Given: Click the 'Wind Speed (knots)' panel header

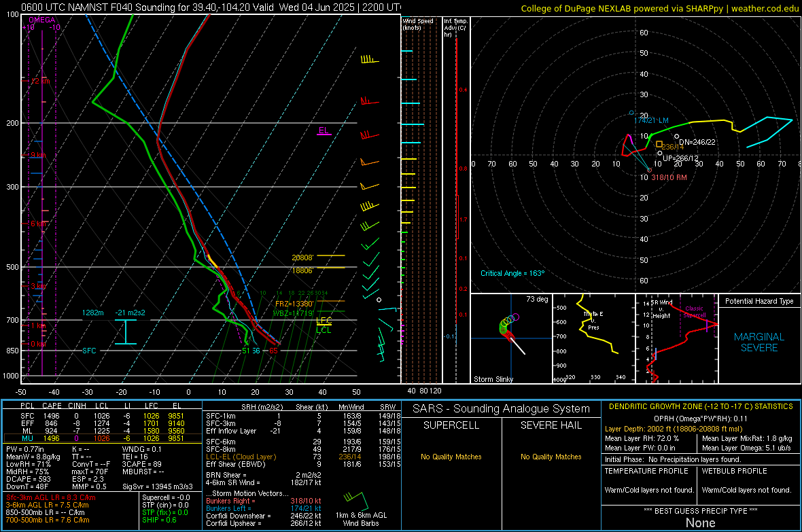Looking at the screenshot, I should (417, 24).
